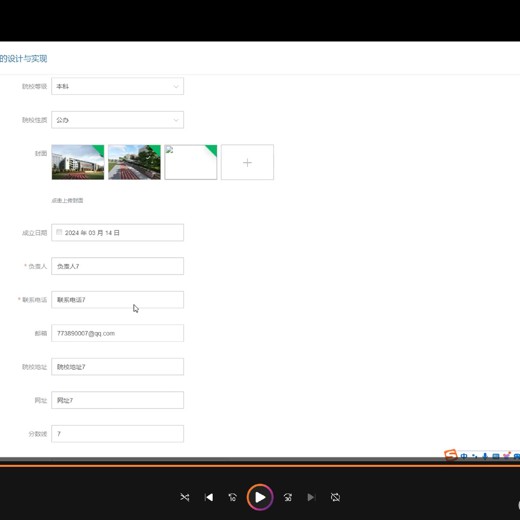Jump to the next track
The width and height of the screenshot is (520, 520).
[x=311, y=497]
